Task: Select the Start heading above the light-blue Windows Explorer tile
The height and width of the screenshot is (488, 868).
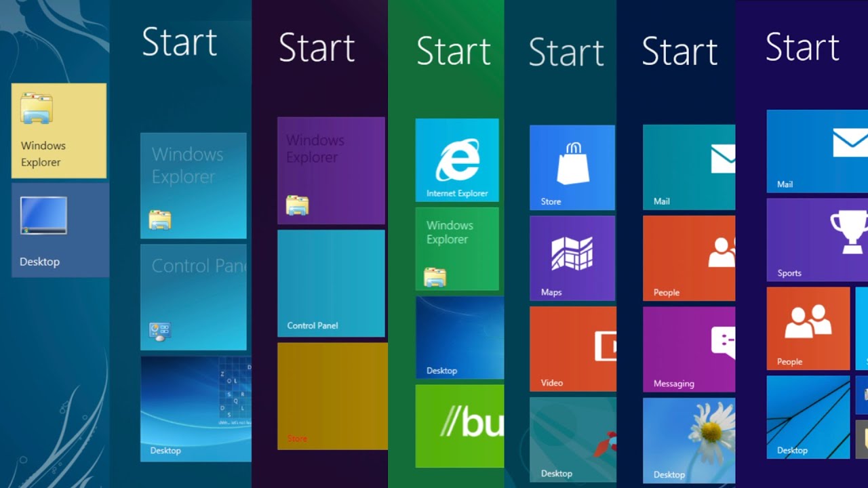Action: [180, 41]
